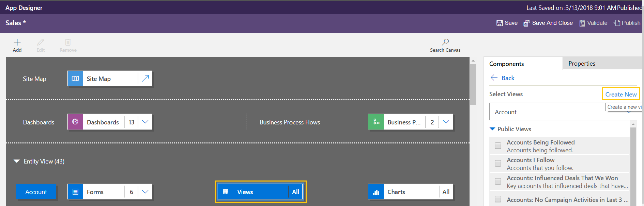The image size is (644, 206).
Task: Expand the Forms tile chevron
Action: [145, 192]
